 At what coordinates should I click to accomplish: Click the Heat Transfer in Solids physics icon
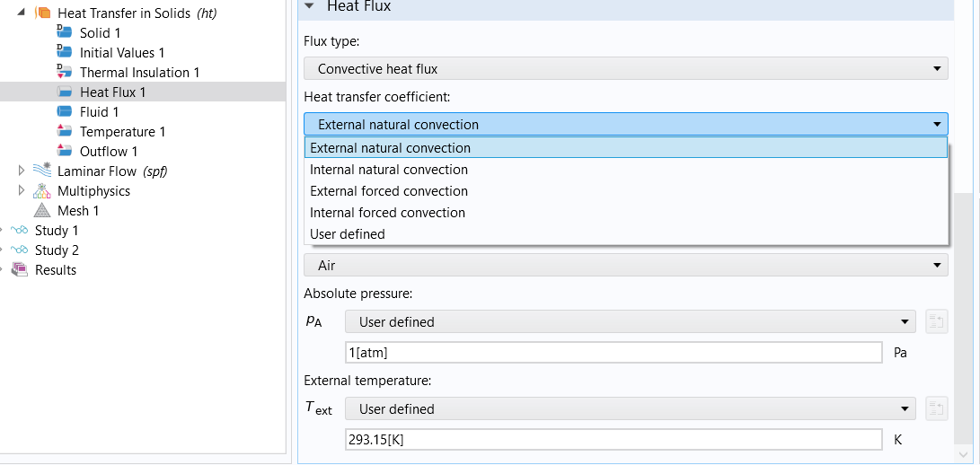[42, 13]
